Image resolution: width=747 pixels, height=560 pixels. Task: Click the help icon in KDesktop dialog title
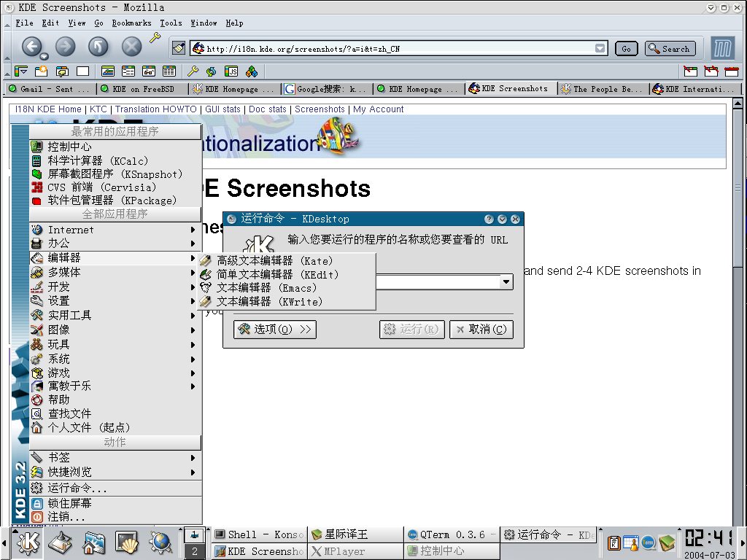point(489,219)
